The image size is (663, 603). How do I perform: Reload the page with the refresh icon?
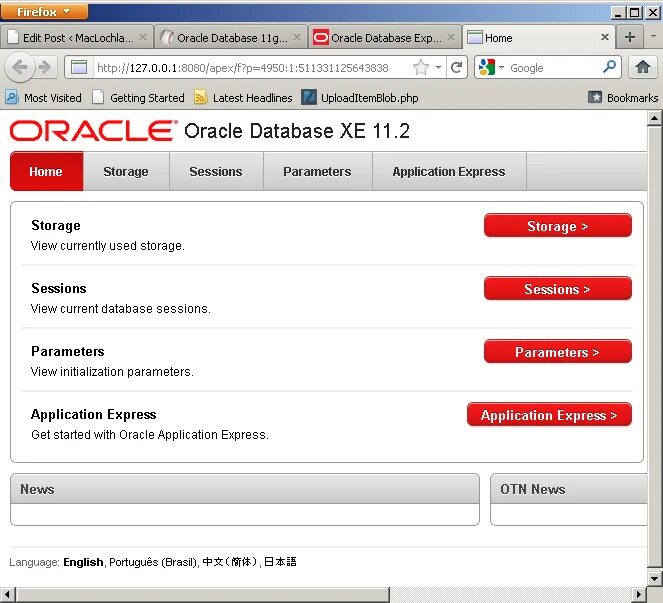(456, 67)
